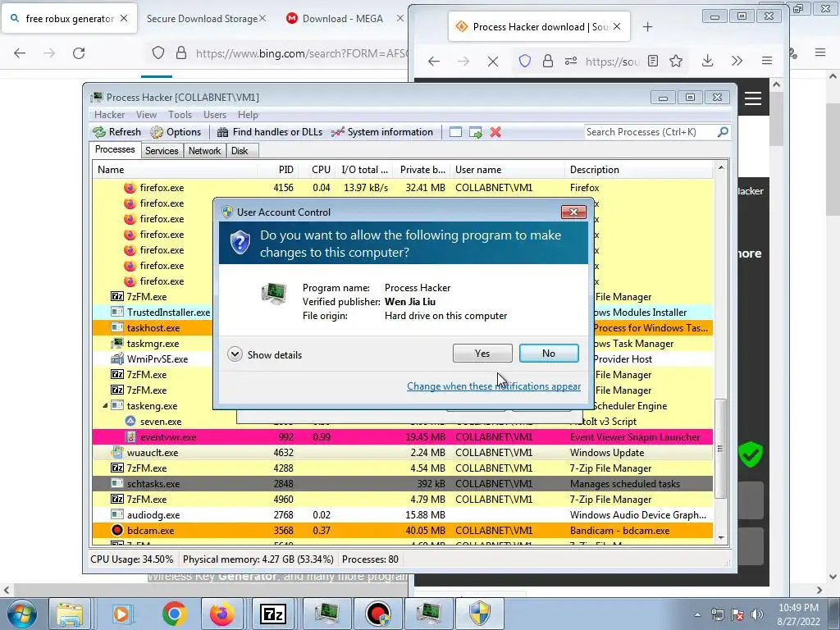
Task: Switch to the Download - MEGA tab
Action: tap(343, 19)
